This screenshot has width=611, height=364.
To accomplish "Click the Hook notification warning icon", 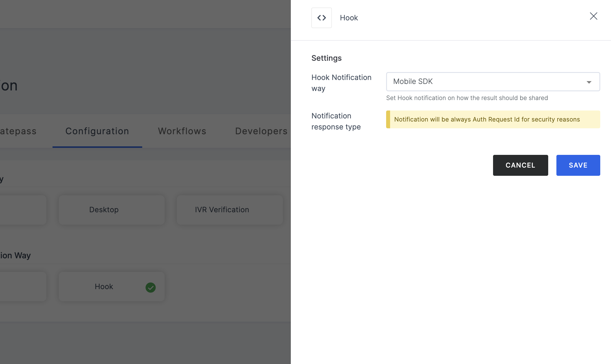I will tap(388, 119).
